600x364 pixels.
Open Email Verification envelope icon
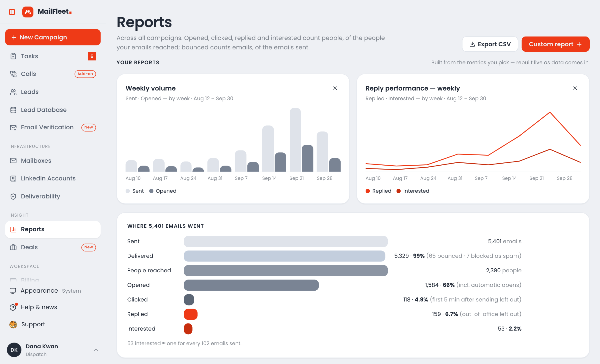pyautogui.click(x=13, y=127)
